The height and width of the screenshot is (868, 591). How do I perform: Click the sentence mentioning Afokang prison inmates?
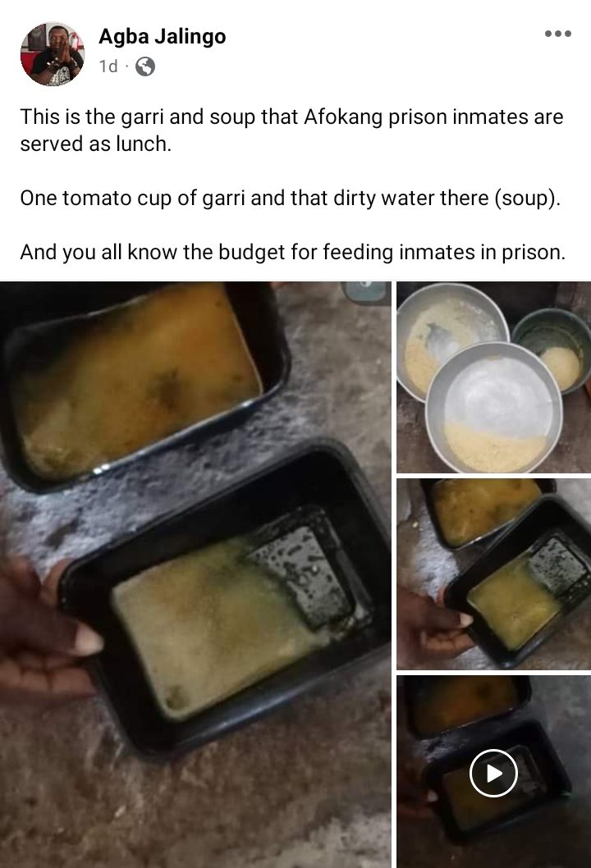[x=292, y=130]
